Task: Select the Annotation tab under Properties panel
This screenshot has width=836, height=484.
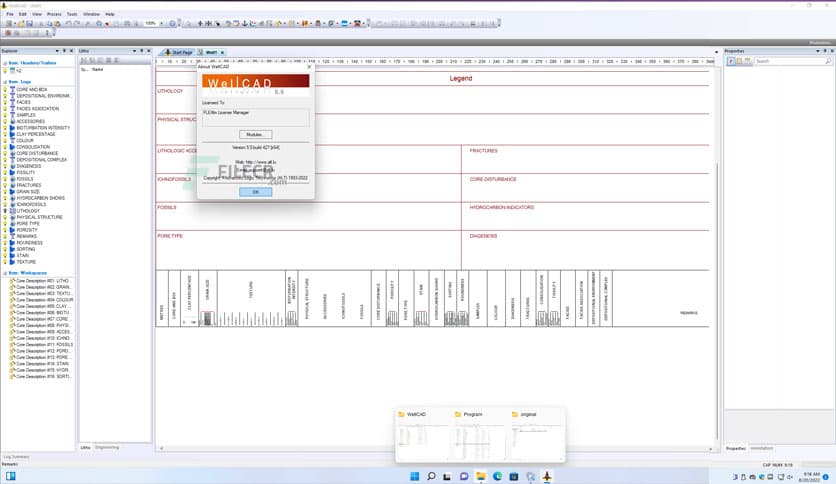Action: (762, 448)
